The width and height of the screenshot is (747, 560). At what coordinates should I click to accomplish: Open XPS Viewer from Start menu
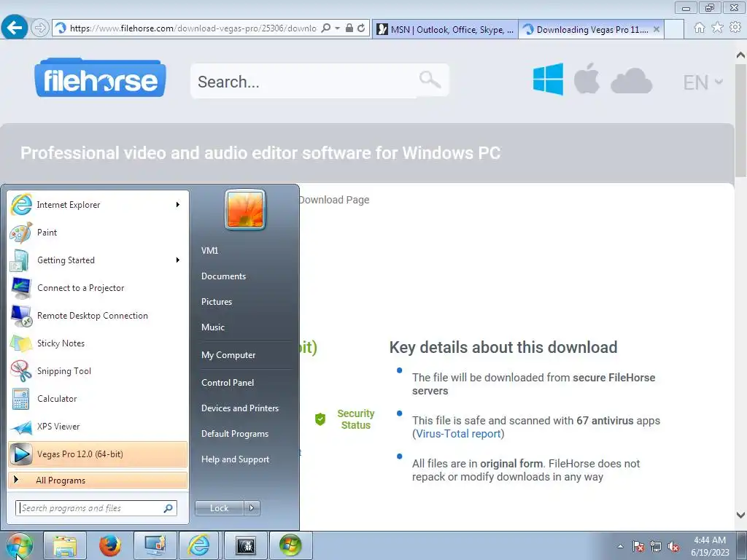(98, 426)
